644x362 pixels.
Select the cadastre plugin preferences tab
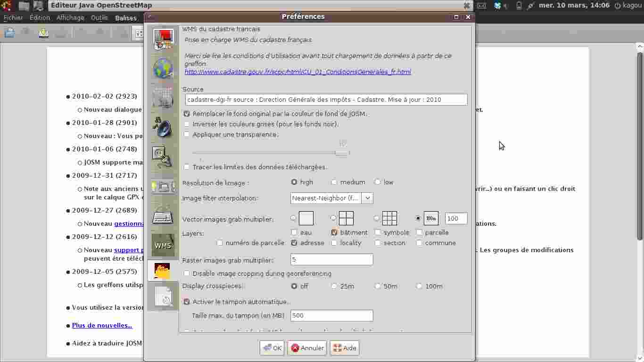pos(163,271)
